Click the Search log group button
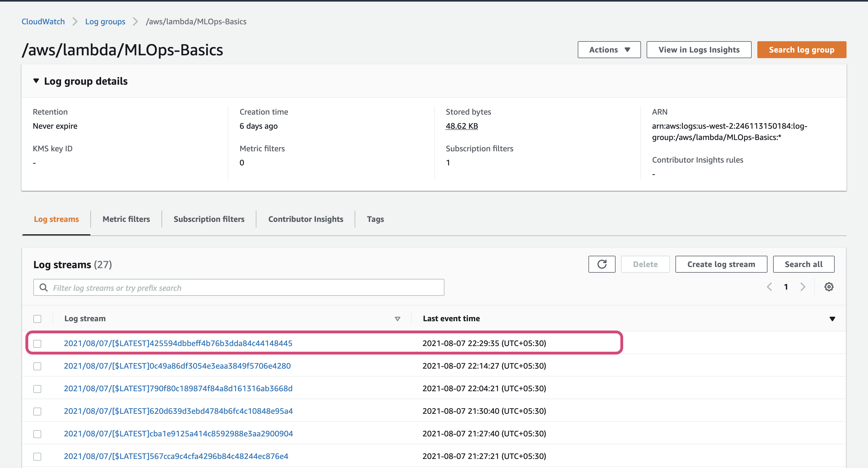This screenshot has height=468, width=868. pos(801,49)
